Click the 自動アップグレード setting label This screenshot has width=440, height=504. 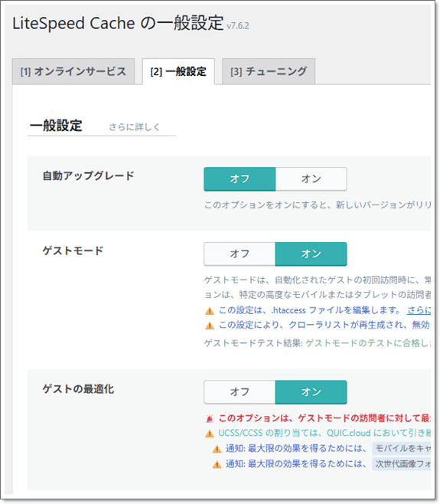pos(88,176)
